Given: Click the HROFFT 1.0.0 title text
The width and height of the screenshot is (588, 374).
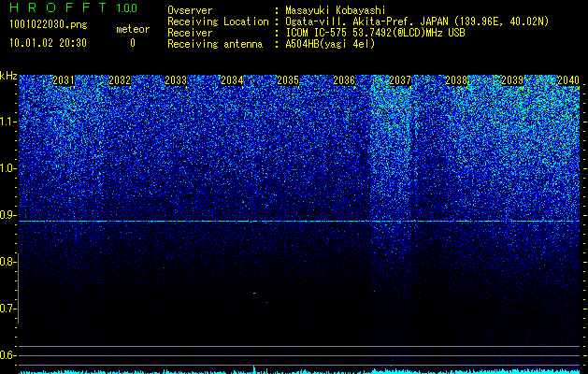Looking at the screenshot, I should click(73, 7).
